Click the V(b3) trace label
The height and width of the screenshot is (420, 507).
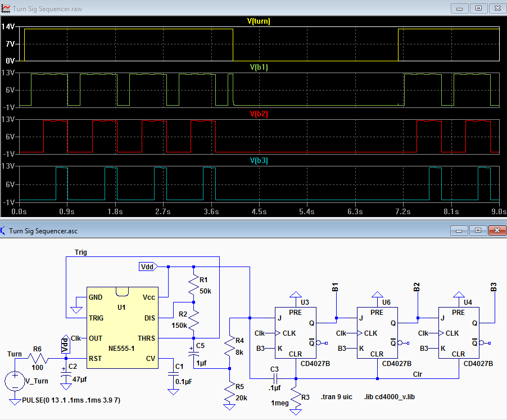click(x=259, y=160)
